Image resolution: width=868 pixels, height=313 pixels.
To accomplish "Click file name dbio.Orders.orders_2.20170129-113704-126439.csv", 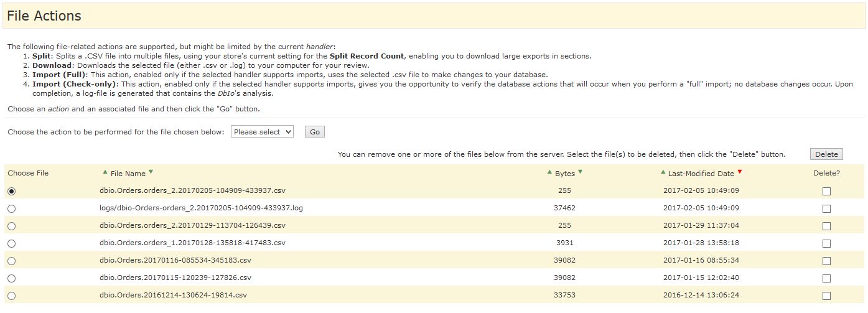I will point(192,225).
